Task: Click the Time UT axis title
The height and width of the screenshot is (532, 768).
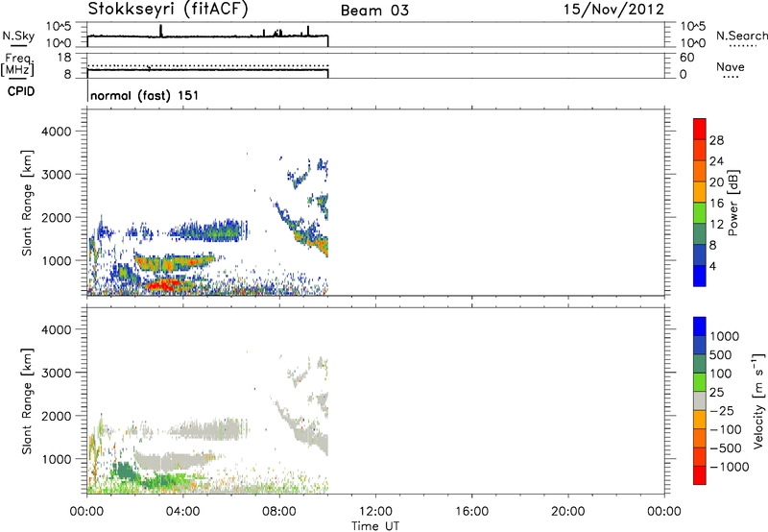Action: pos(375,526)
